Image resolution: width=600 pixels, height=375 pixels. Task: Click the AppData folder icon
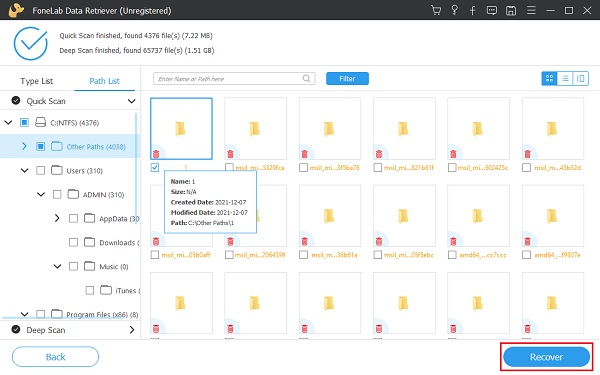(x=90, y=218)
